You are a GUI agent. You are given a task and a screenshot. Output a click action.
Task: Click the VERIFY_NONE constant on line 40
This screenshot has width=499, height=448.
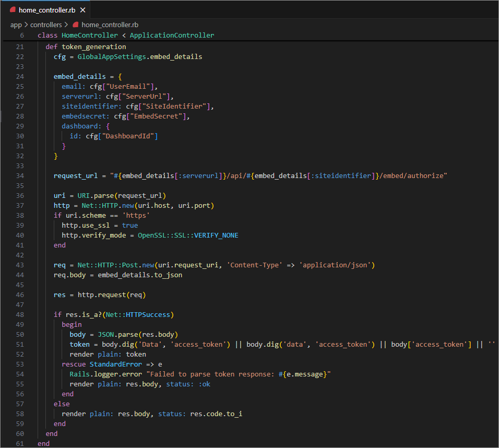[x=216, y=235]
